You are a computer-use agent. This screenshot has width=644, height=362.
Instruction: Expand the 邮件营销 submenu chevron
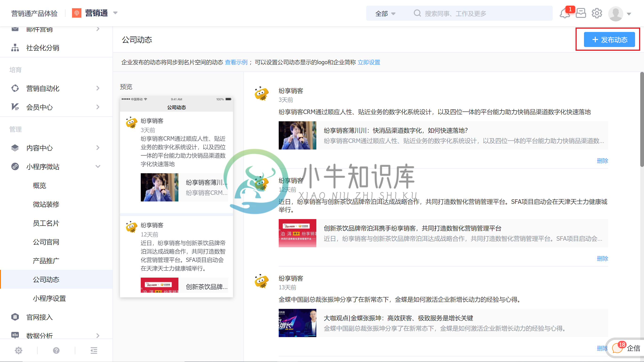(98, 29)
